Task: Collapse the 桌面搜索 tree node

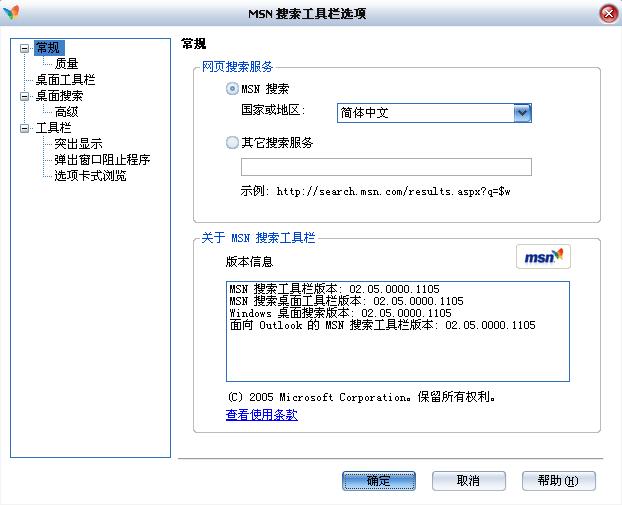Action: 25,96
